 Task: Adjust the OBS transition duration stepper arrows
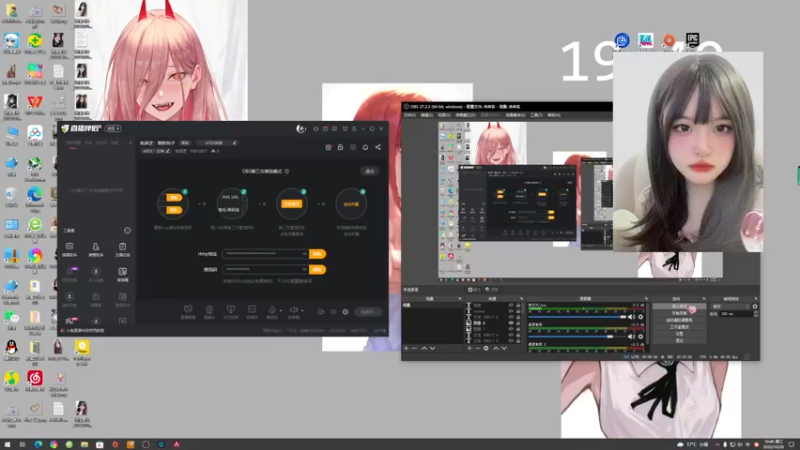[x=756, y=314]
